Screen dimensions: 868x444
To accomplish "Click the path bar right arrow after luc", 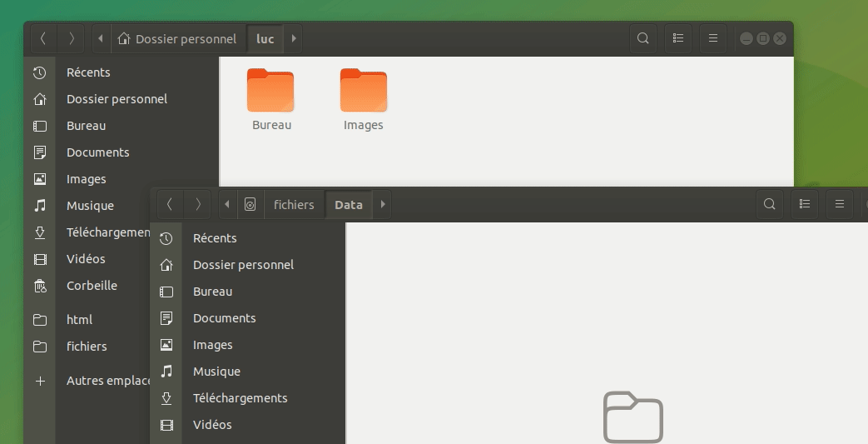I will (x=294, y=38).
